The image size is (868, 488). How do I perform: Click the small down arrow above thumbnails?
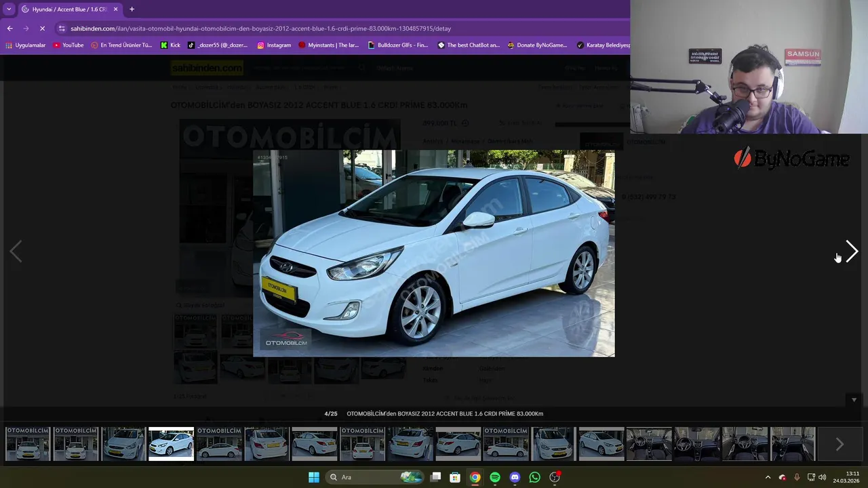click(x=854, y=400)
